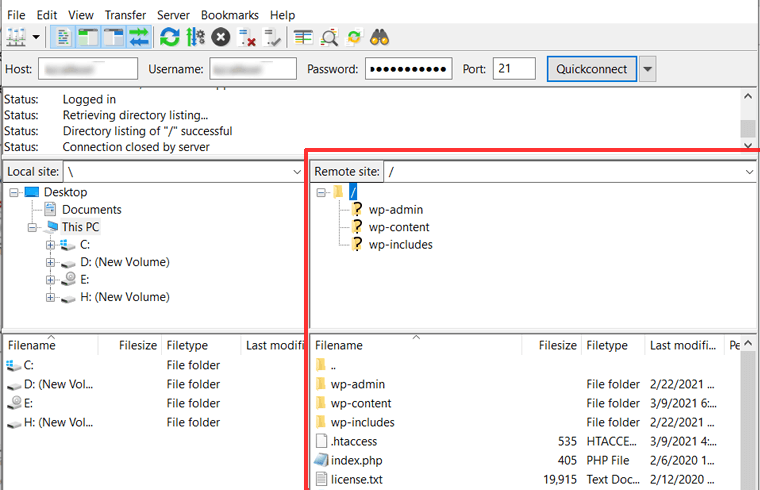The width and height of the screenshot is (760, 490).
Task: Toggle message log display icon
Action: pos(63,38)
